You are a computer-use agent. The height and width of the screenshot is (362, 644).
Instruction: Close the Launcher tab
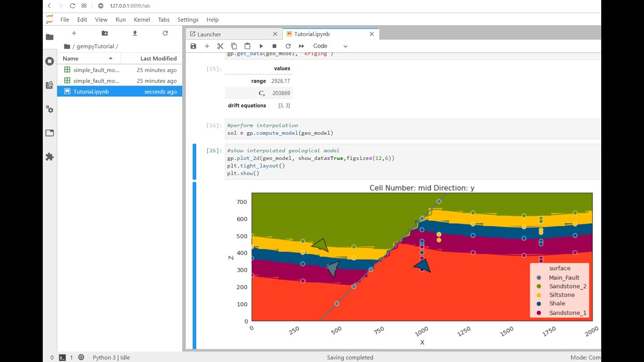(x=275, y=34)
